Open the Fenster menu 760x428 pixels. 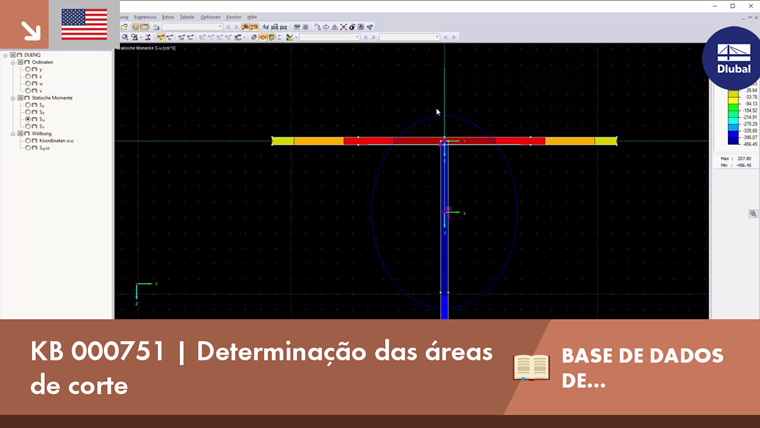[234, 17]
